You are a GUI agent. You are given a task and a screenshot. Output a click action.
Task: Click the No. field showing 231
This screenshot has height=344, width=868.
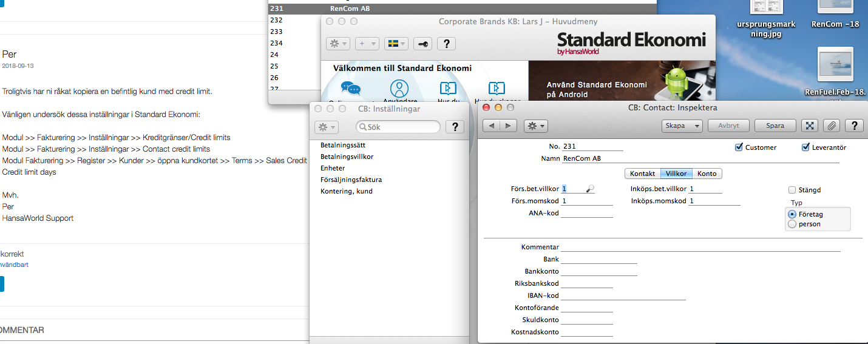(x=592, y=146)
